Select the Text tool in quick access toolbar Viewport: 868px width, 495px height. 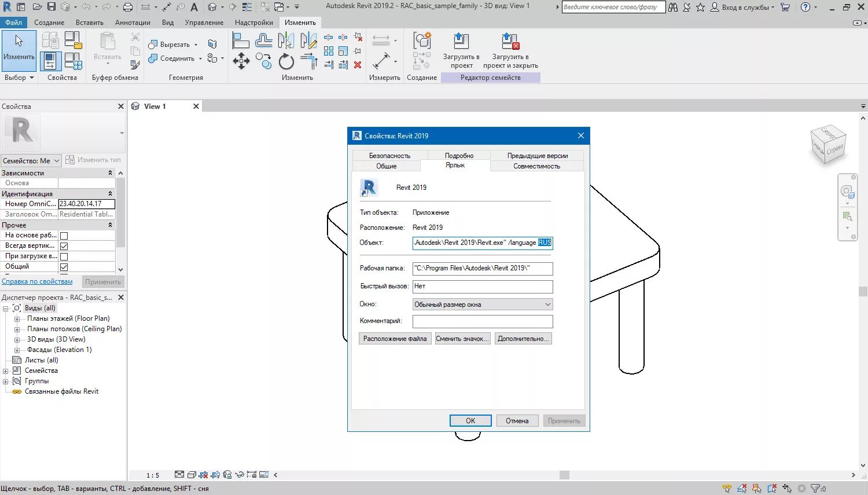click(194, 7)
